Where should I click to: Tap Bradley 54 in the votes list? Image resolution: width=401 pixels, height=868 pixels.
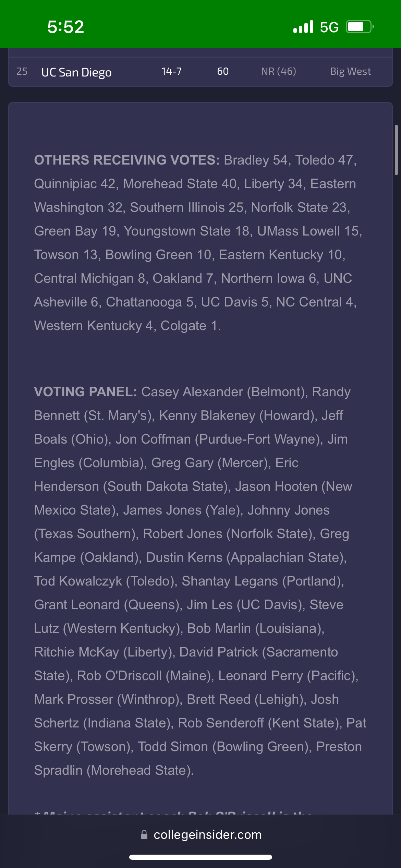[x=256, y=160]
